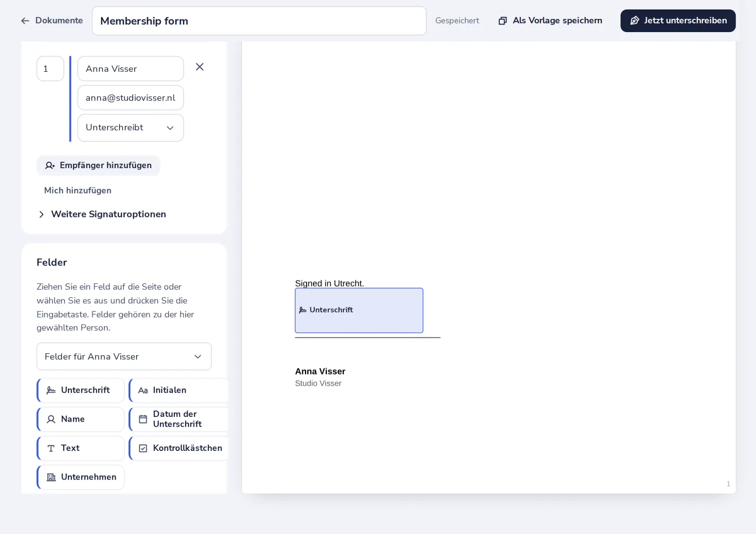The width and height of the screenshot is (756, 534).
Task: Edit the recipient order number field
Action: pos(50,69)
